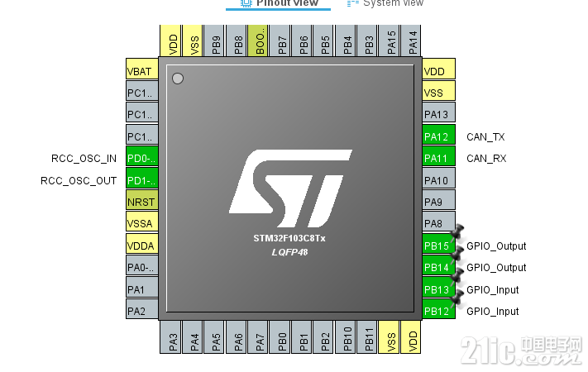
Task: Click the green PB13 pin
Action: 439,287
